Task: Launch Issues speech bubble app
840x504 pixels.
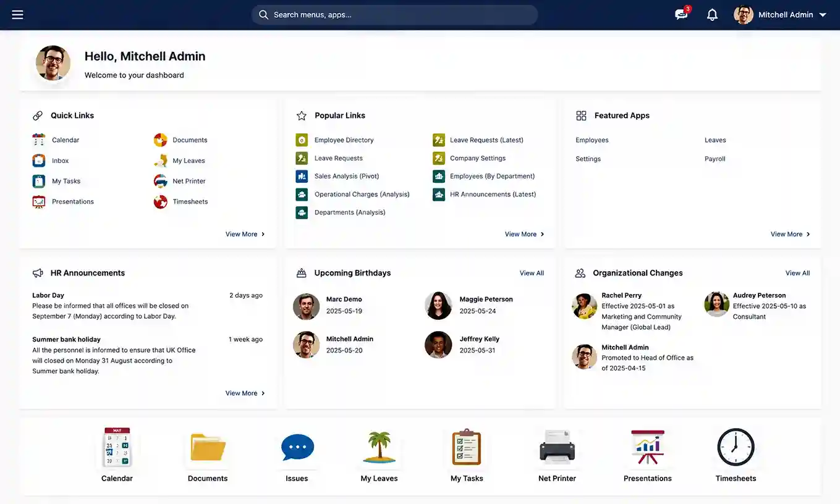Action: (297, 455)
